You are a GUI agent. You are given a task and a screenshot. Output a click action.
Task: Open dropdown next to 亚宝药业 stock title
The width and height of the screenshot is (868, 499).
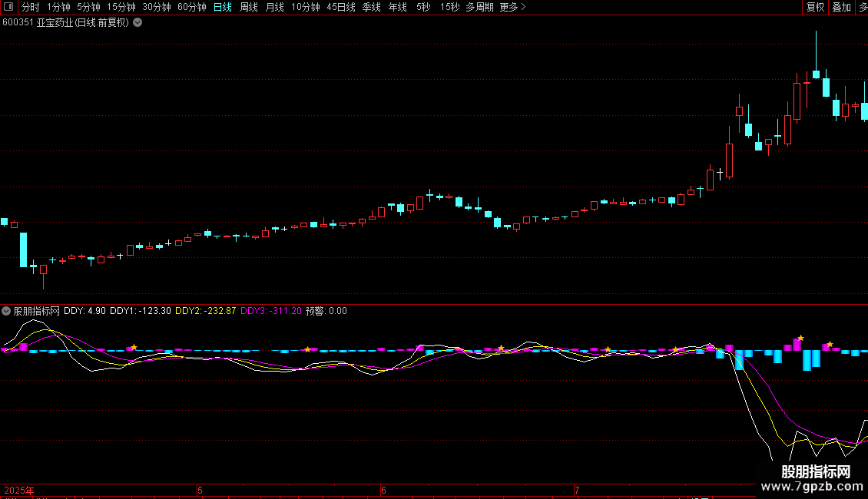click(137, 22)
